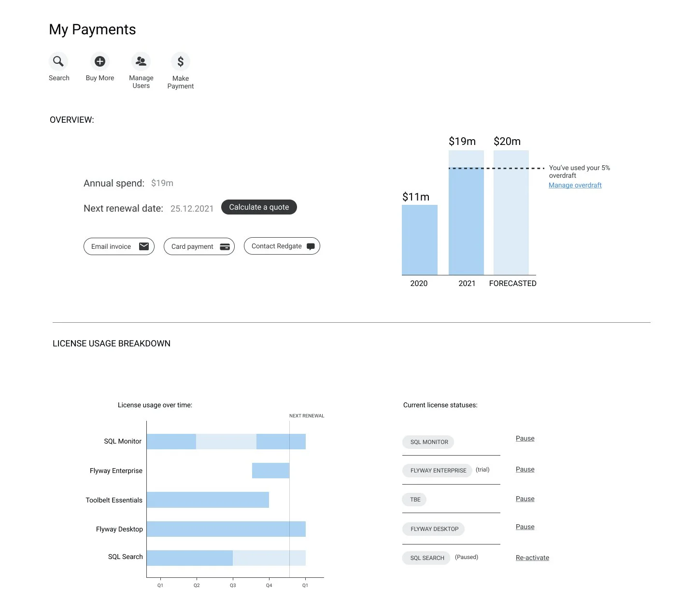Viewport: 695px width, 616px height.
Task: Click the 2020 spend bar
Action: (x=420, y=240)
